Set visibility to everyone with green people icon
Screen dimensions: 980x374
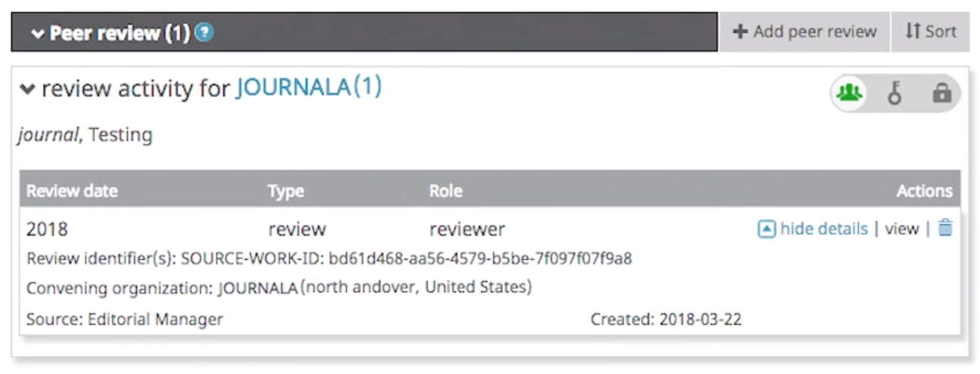coord(850,94)
